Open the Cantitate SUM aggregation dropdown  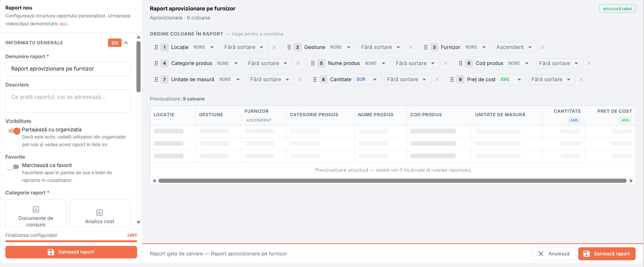pos(367,79)
